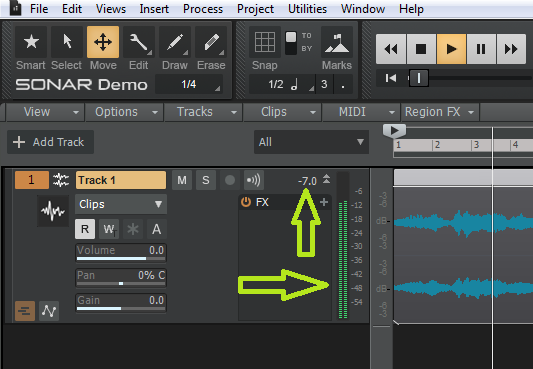The height and width of the screenshot is (369, 533).
Task: Open the Marks landmark button
Action: 337,42
